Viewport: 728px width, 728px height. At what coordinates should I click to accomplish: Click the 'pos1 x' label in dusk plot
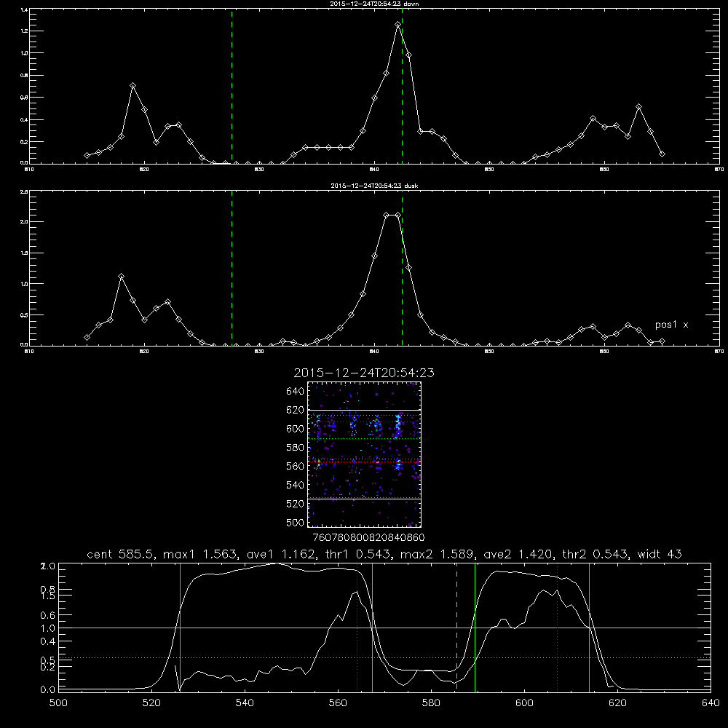click(671, 325)
